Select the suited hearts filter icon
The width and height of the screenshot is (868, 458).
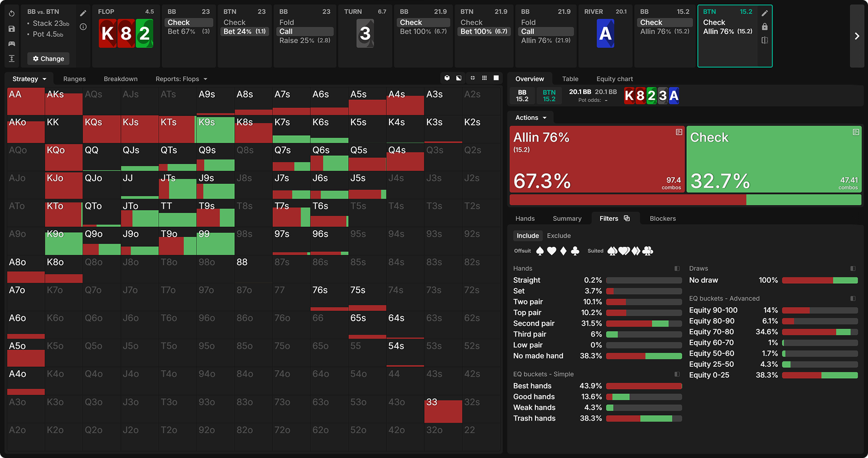(x=624, y=251)
